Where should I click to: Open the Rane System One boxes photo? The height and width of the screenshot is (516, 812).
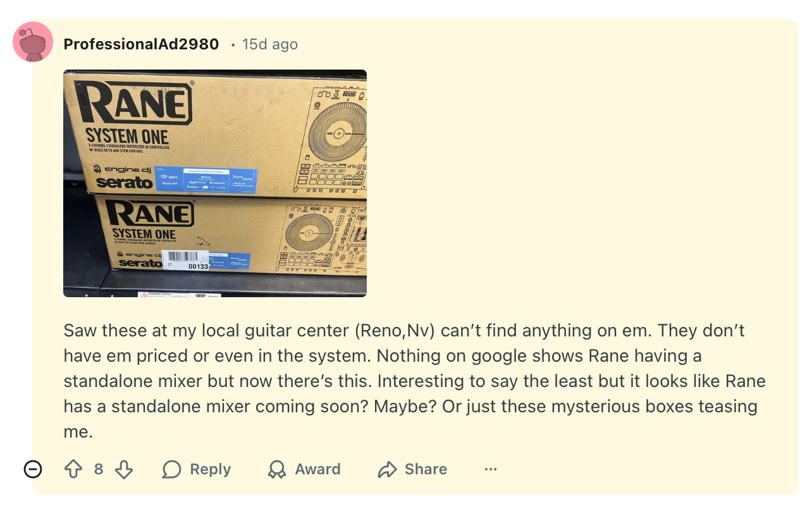tap(215, 183)
